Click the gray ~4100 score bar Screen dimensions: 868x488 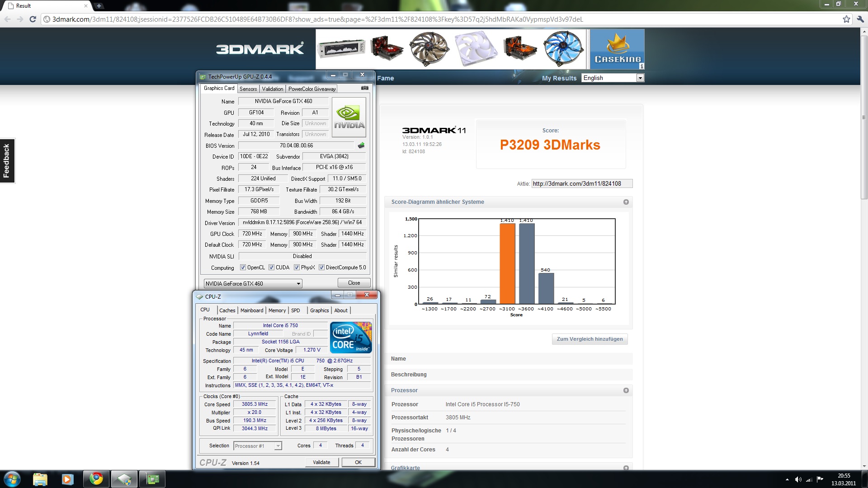[546, 288]
